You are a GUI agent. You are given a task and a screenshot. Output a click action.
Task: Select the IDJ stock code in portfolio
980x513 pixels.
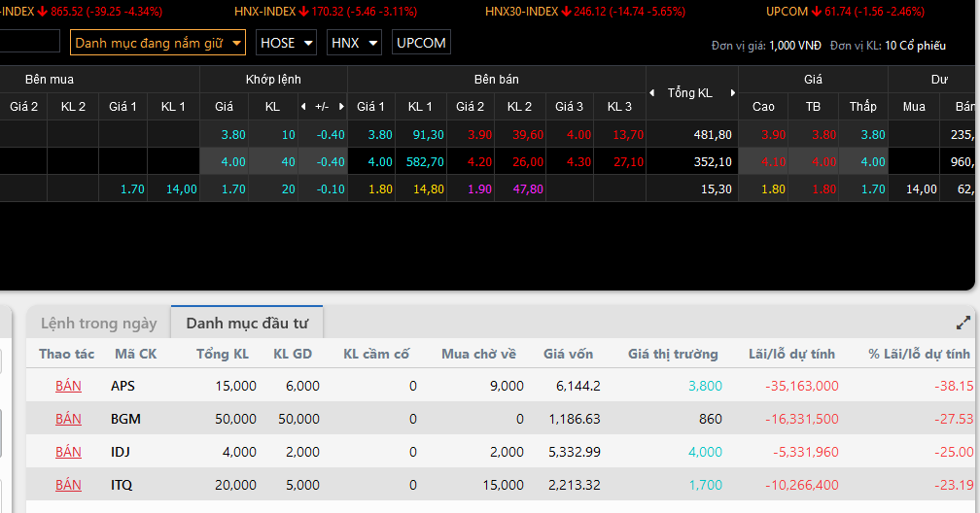click(x=120, y=452)
